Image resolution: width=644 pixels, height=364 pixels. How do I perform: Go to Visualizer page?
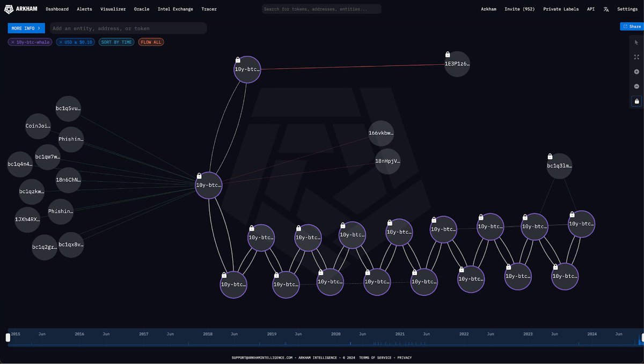pos(113,9)
